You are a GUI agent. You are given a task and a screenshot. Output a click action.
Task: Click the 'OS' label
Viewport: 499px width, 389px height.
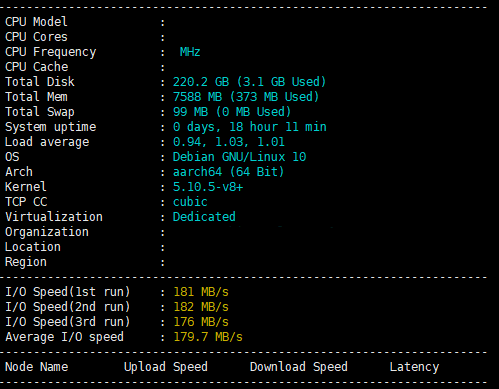[12, 157]
